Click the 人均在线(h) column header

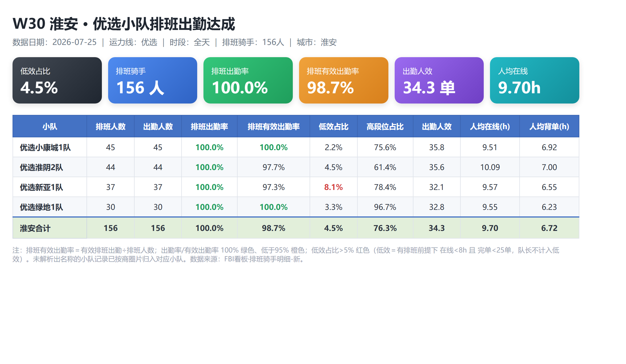490,127
